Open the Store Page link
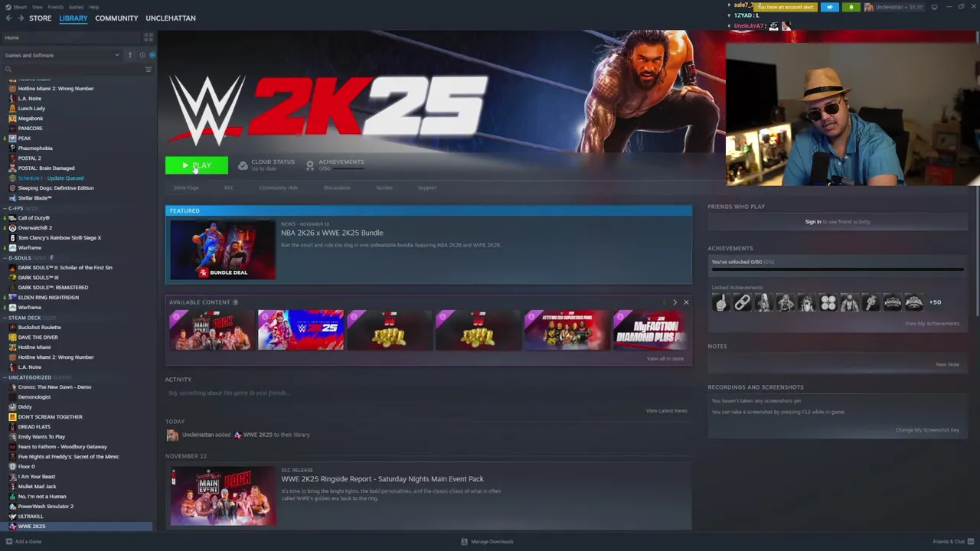 coord(185,187)
